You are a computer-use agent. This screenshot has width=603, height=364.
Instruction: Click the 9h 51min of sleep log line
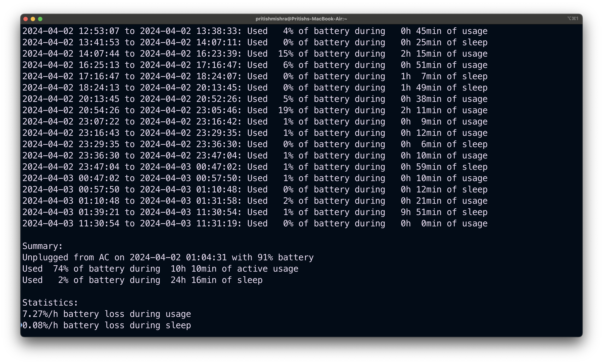[x=255, y=212]
